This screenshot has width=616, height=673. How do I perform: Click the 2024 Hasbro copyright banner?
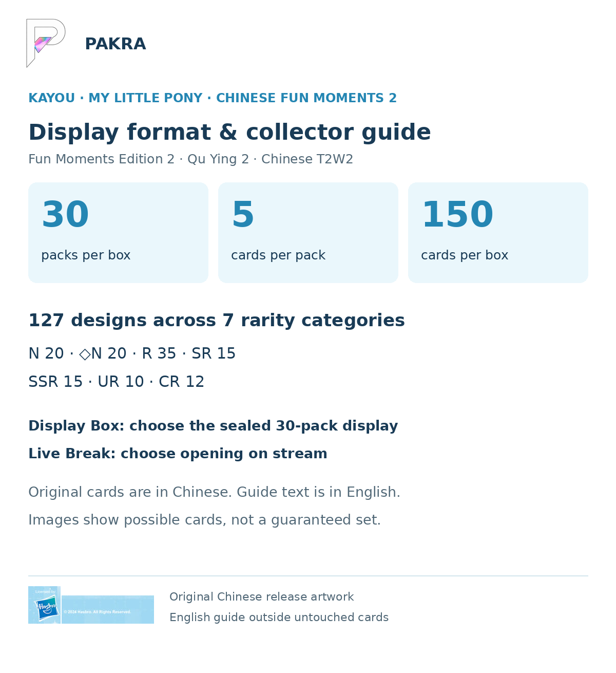pos(108,610)
